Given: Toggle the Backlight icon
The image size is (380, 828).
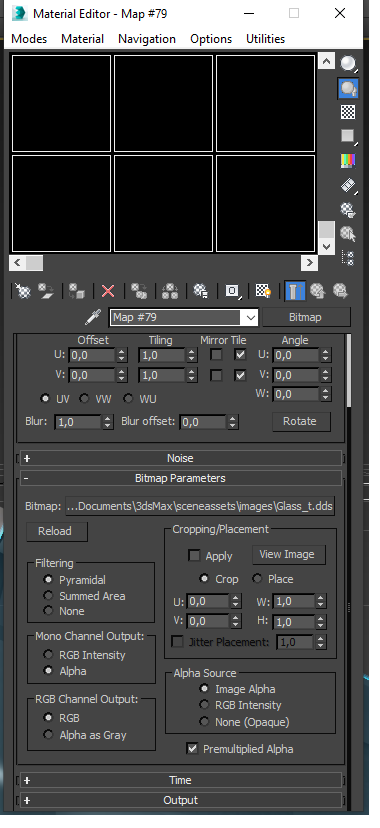Looking at the screenshot, I should click(x=348, y=88).
